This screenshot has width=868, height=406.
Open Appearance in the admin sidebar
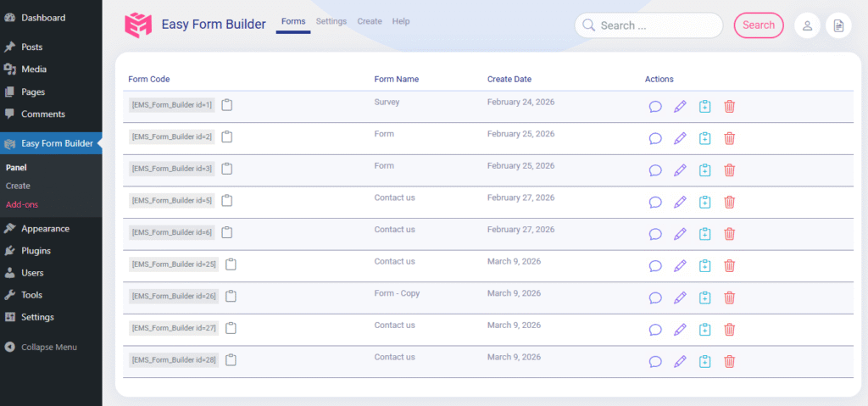[x=45, y=229]
